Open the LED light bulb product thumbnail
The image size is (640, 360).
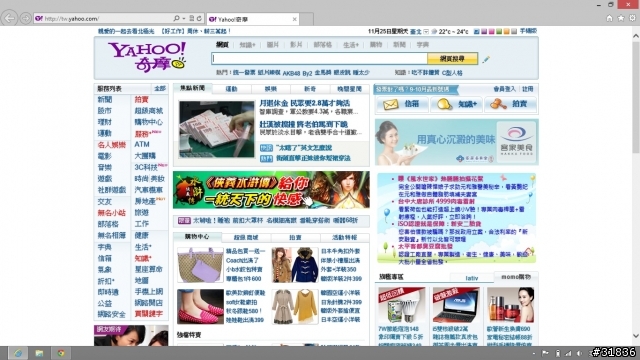[402, 305]
